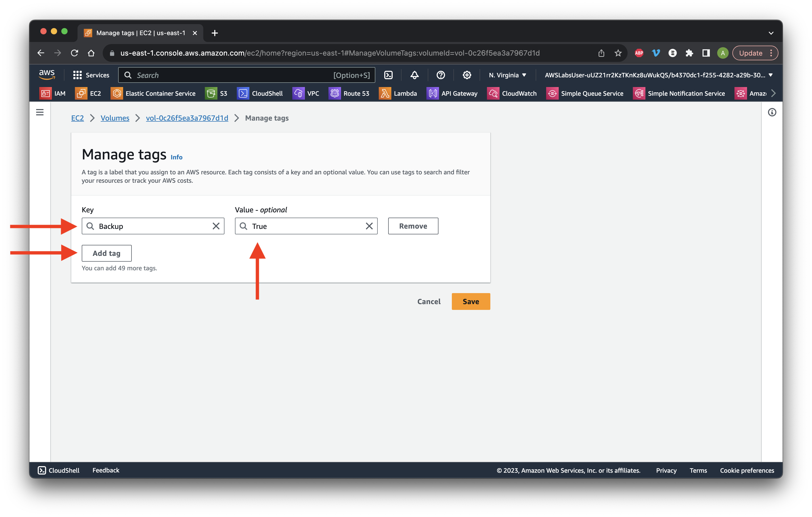Viewport: 812px width, 517px height.
Task: Focus the AWS Search box
Action: point(246,75)
